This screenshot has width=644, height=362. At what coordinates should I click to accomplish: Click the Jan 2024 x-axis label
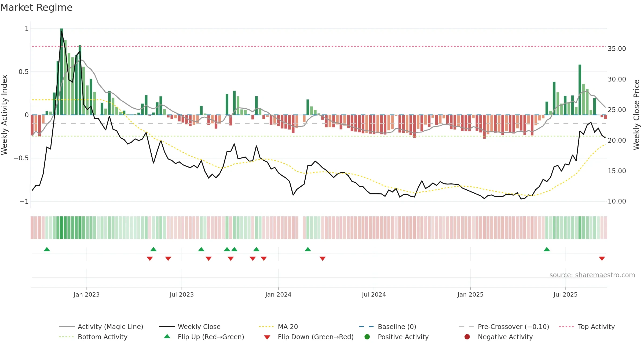[x=278, y=294]
